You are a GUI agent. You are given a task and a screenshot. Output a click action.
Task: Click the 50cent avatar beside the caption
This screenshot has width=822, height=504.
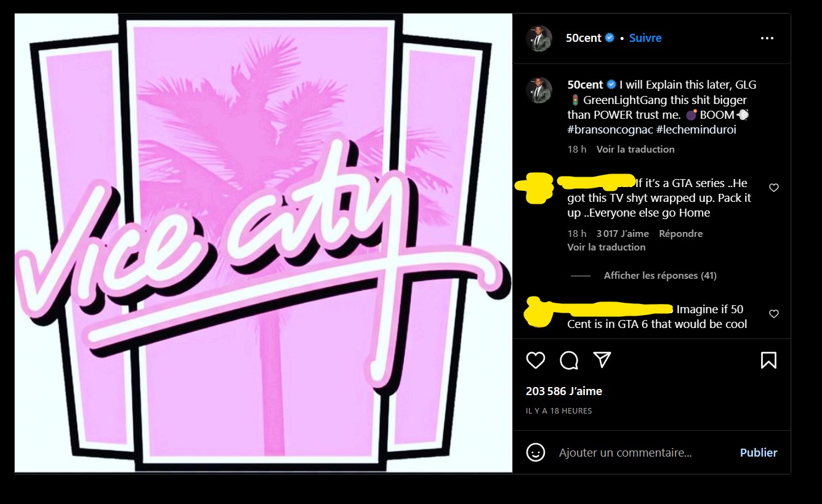click(x=538, y=90)
